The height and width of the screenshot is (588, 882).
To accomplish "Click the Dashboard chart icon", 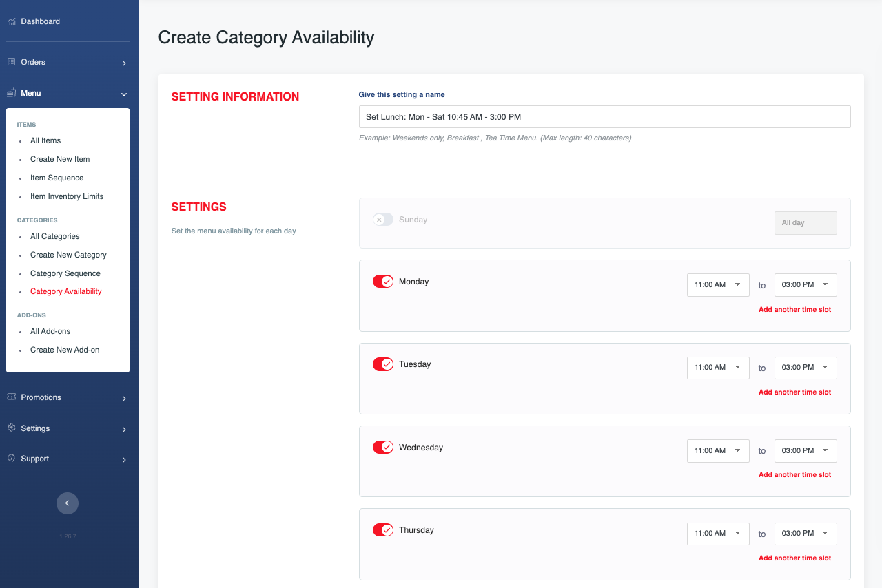I will [11, 21].
